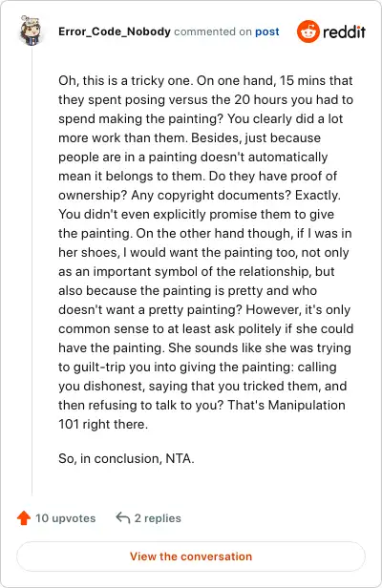Open the "2 replies" label
Viewport: 382px width, 588px height.
click(158, 518)
